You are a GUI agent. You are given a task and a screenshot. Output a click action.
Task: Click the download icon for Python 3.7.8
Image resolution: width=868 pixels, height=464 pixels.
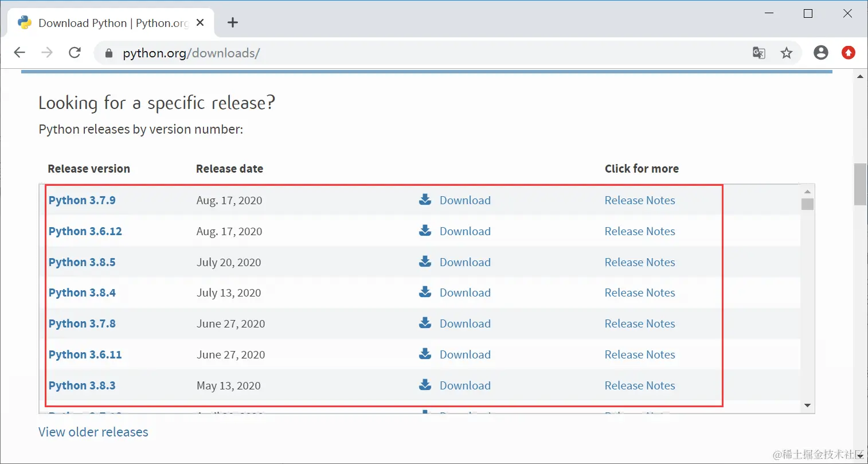(x=425, y=323)
